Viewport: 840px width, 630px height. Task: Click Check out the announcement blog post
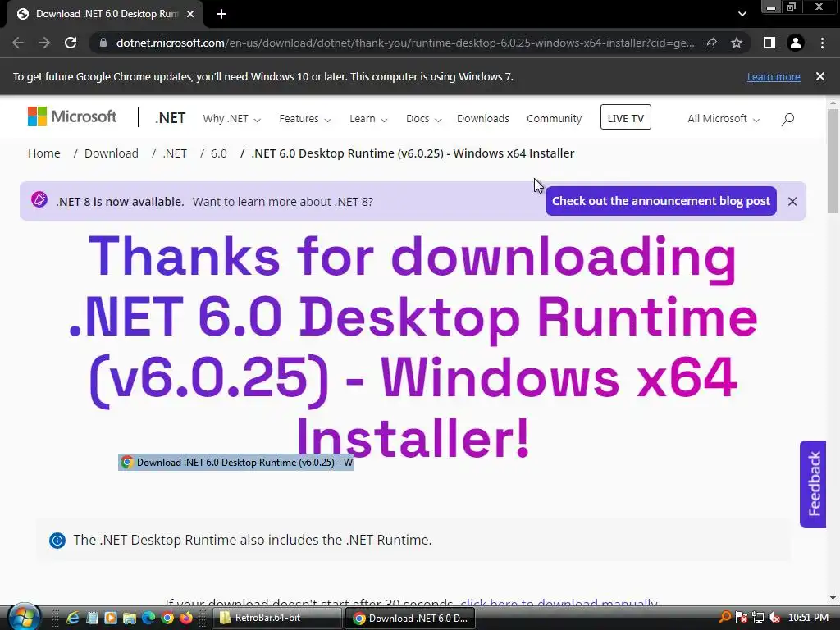pyautogui.click(x=661, y=201)
